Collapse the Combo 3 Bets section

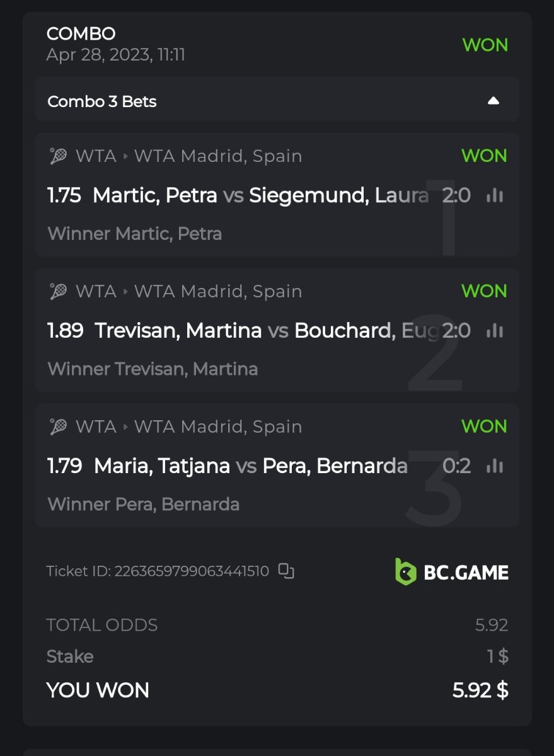coord(493,101)
